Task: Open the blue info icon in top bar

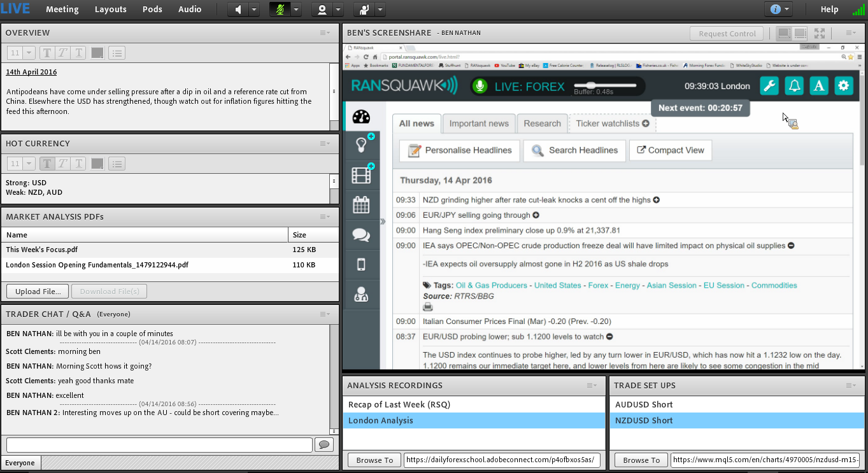Action: (775, 10)
